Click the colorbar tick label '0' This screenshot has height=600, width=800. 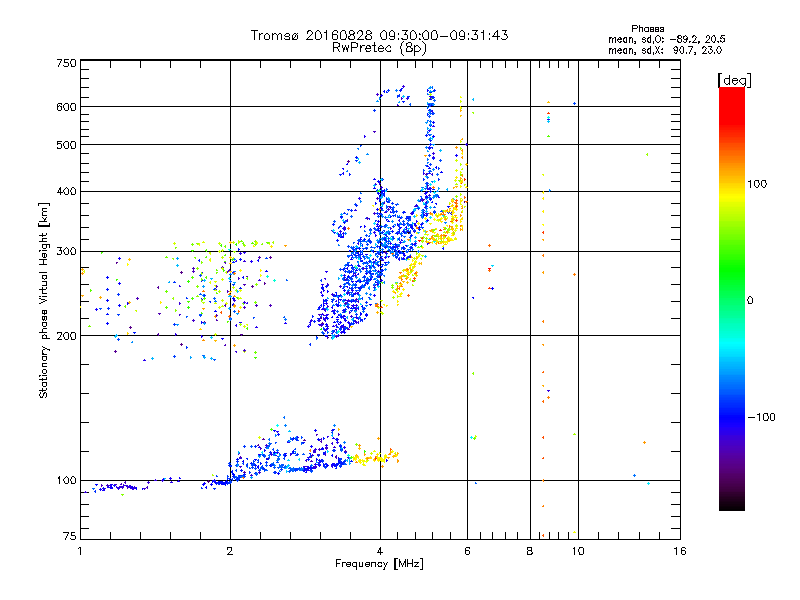(750, 301)
